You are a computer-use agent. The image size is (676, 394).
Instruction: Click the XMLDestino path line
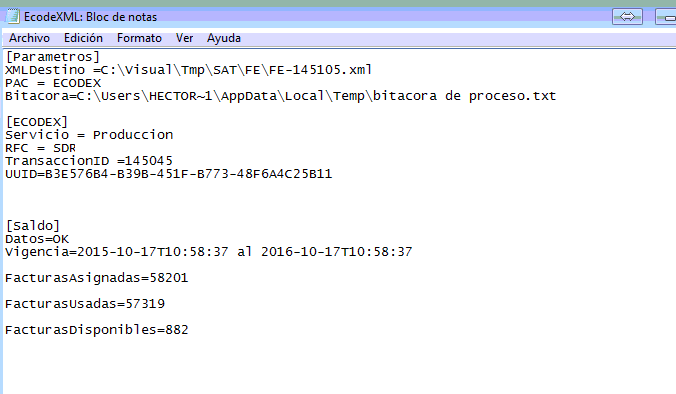point(188,70)
